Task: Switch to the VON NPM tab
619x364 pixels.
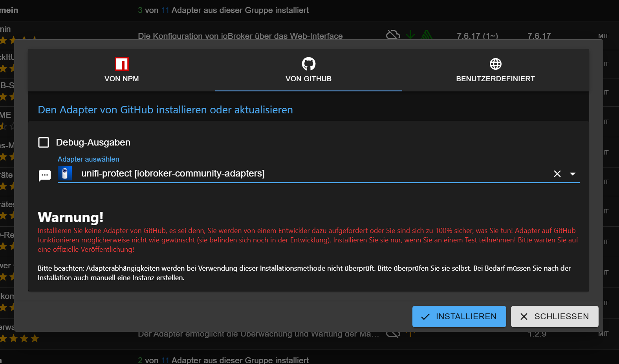Action: (x=122, y=70)
